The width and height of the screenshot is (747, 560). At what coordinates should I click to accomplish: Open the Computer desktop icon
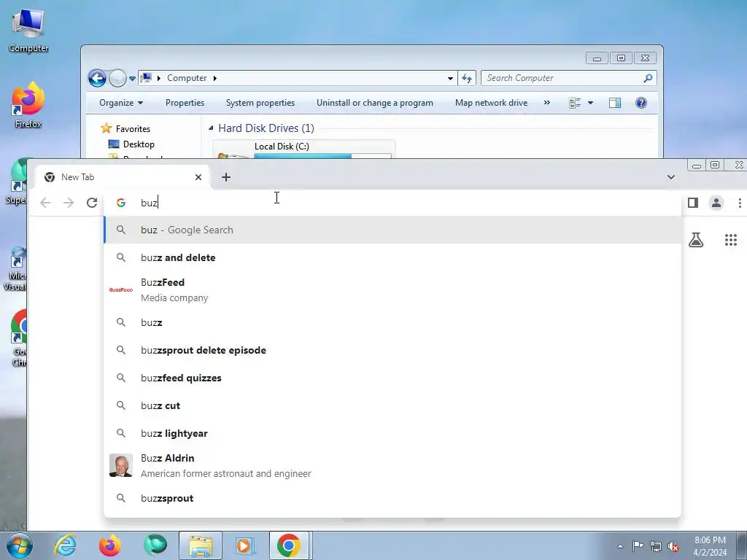coord(28,31)
